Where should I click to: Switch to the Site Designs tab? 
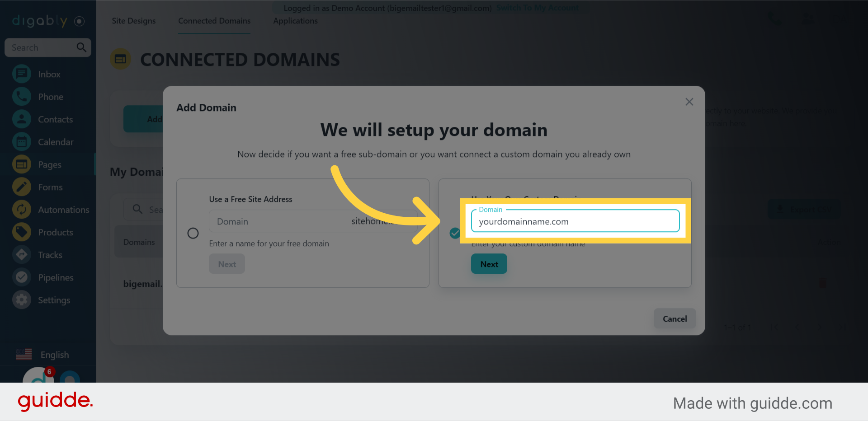pos(134,21)
